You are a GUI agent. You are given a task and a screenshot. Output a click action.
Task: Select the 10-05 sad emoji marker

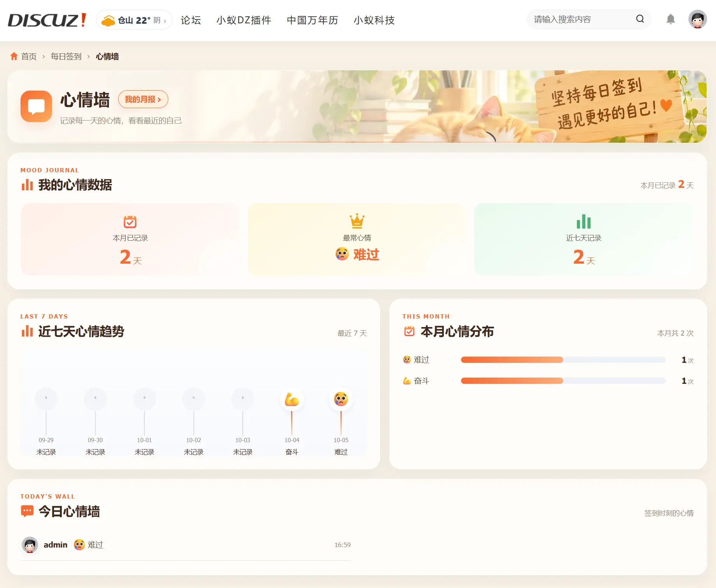tap(341, 399)
